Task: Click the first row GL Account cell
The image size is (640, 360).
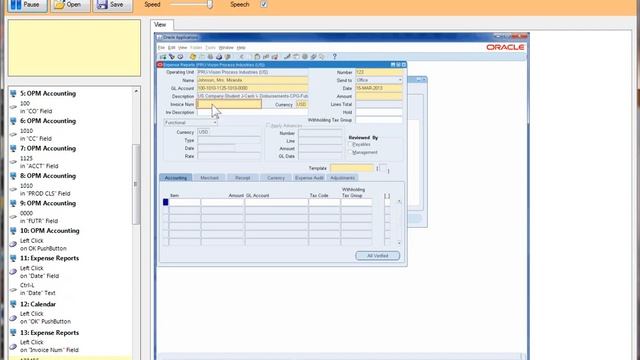Action: click(276, 202)
